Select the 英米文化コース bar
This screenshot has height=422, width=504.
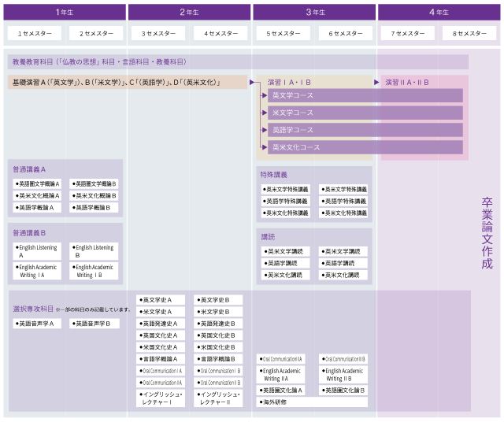(x=365, y=147)
